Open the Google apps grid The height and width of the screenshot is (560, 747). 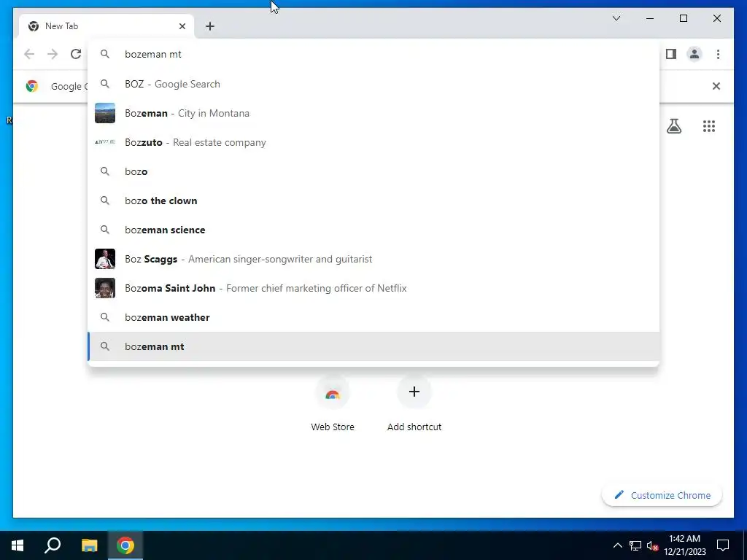point(709,126)
